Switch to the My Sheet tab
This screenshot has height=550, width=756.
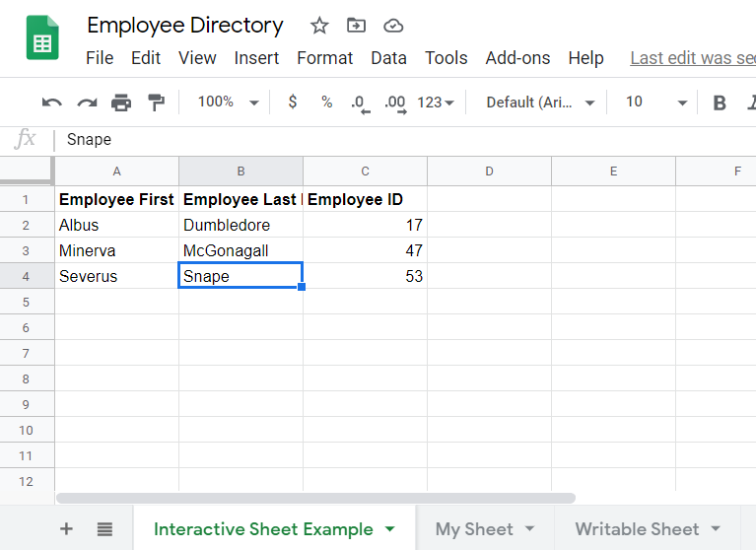coord(474,529)
